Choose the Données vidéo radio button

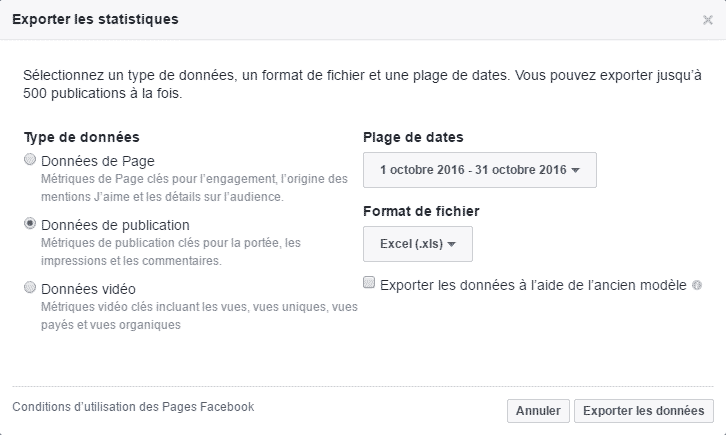[x=31, y=287]
